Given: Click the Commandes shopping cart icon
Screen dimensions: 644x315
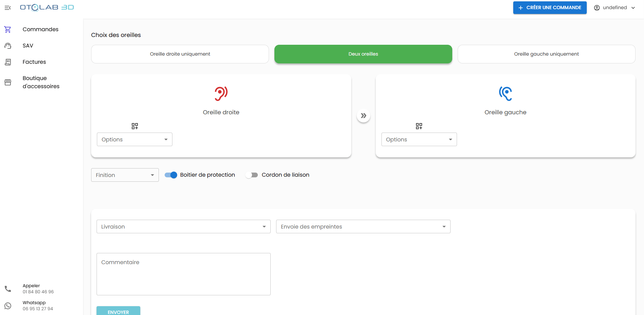Looking at the screenshot, I should (x=8, y=29).
